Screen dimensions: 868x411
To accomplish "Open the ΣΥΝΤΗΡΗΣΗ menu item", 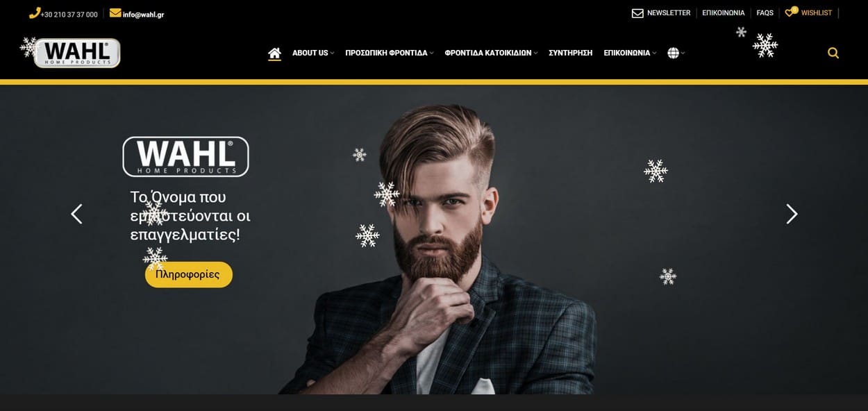I will point(571,53).
